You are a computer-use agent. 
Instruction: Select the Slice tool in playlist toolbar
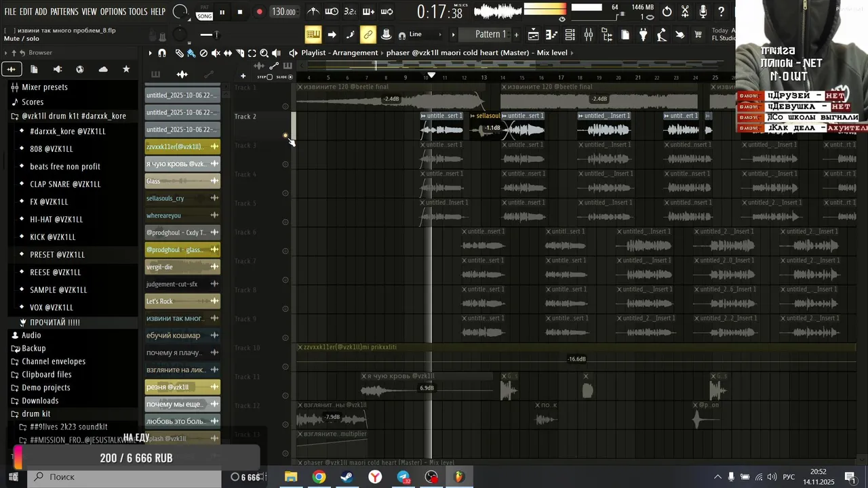coord(240,53)
